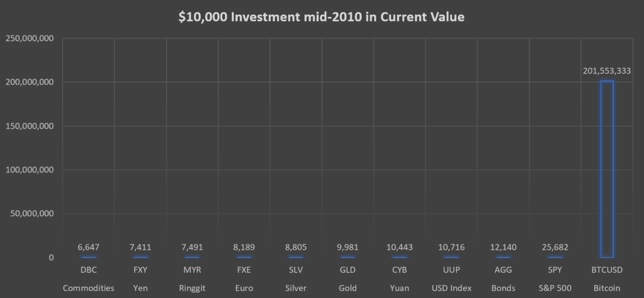
Task: Click the 250,000,000 axis value
Action: [30, 38]
